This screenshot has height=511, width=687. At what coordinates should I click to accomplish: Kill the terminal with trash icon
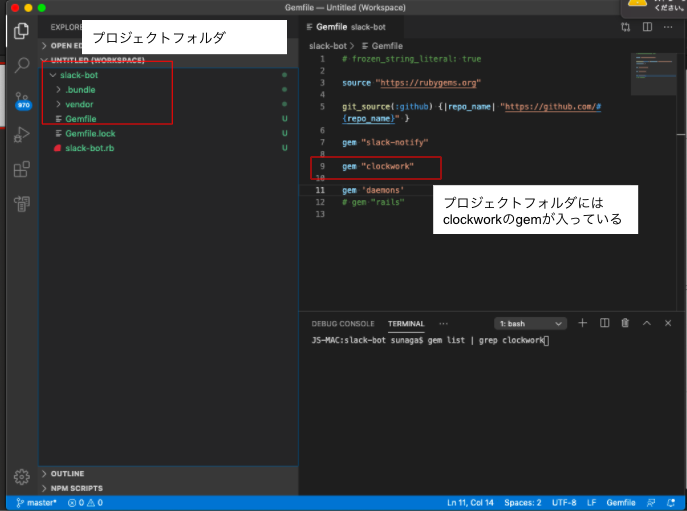click(x=625, y=323)
